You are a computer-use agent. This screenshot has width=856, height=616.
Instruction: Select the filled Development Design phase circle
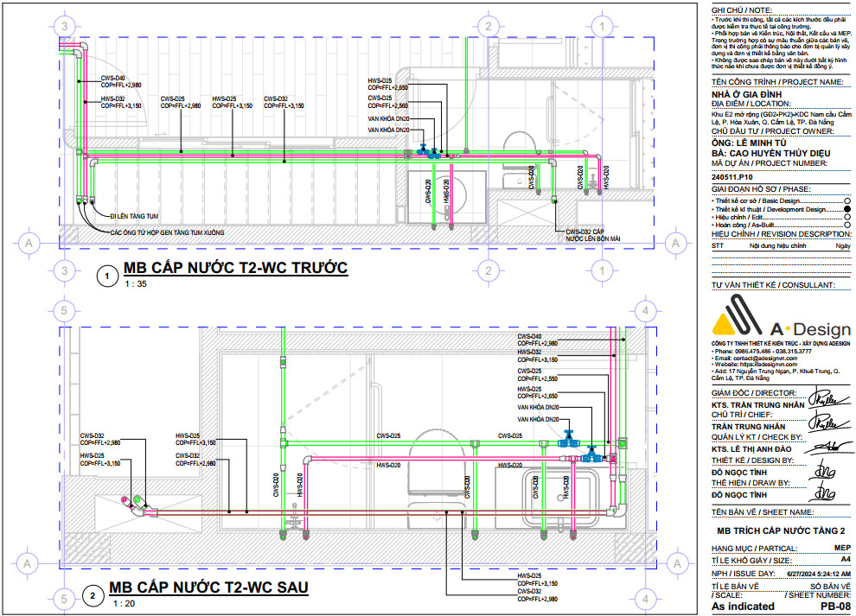[x=846, y=209]
